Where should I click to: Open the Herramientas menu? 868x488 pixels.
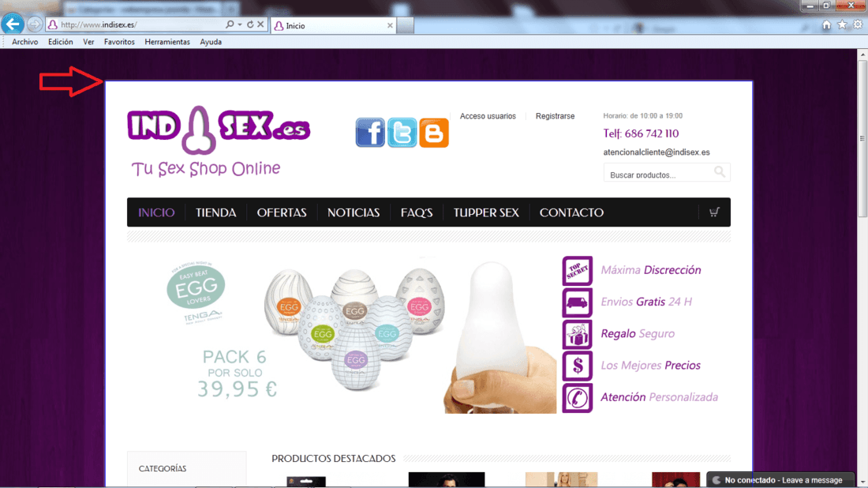tap(167, 42)
